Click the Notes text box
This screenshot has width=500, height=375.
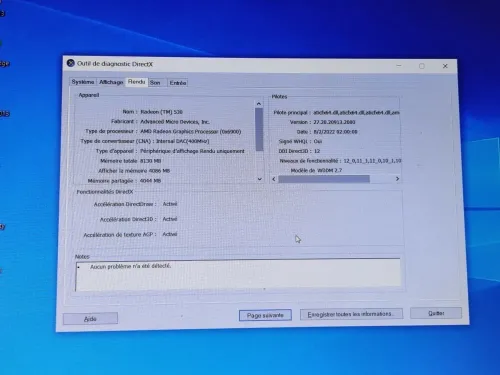pyautogui.click(x=238, y=275)
